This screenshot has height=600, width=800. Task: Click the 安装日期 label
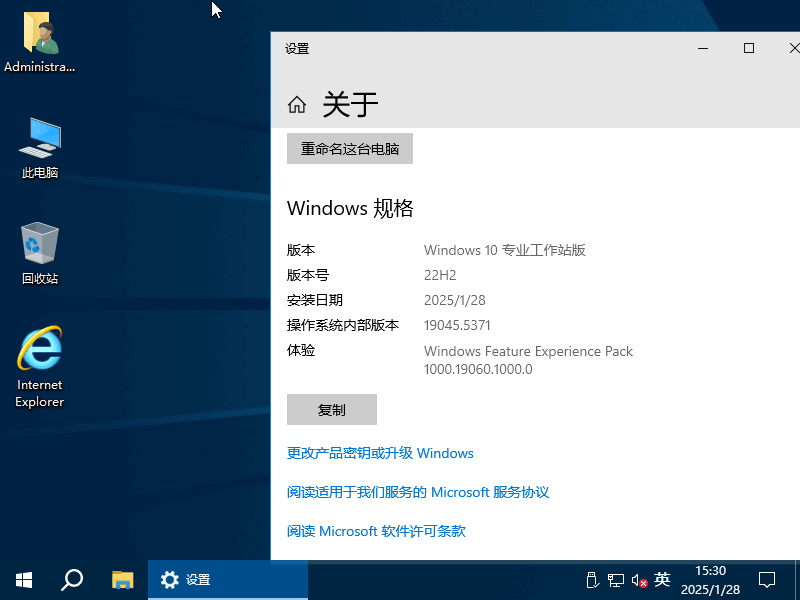[x=315, y=300]
